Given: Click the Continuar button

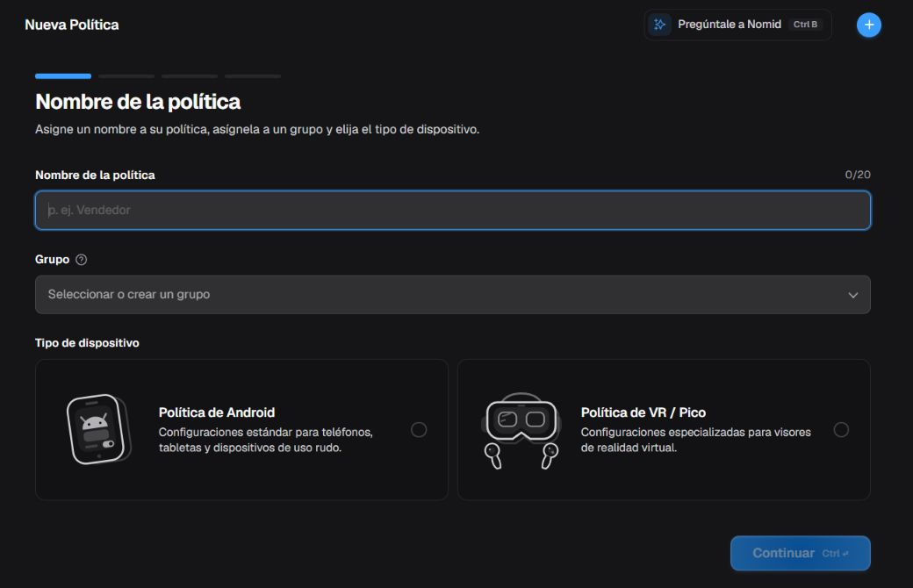Looking at the screenshot, I should click(x=800, y=553).
